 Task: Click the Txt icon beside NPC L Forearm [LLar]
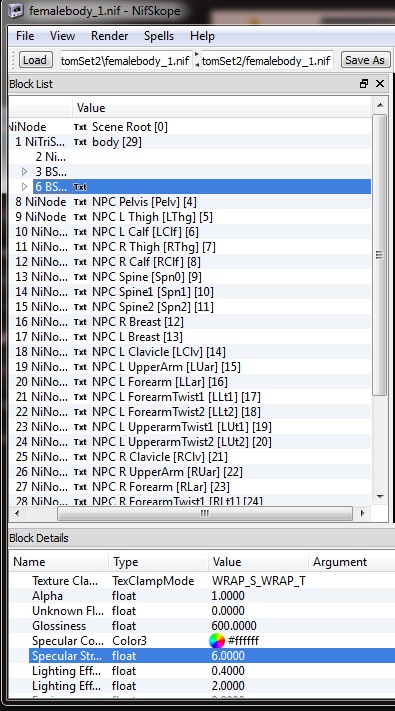[x=80, y=382]
